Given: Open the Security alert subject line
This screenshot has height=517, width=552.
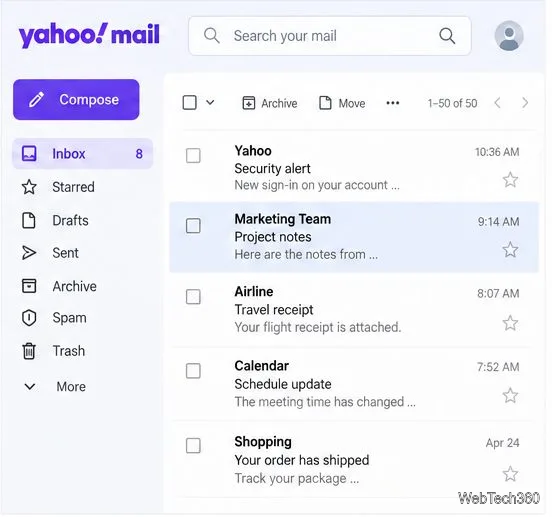Looking at the screenshot, I should tap(272, 169).
